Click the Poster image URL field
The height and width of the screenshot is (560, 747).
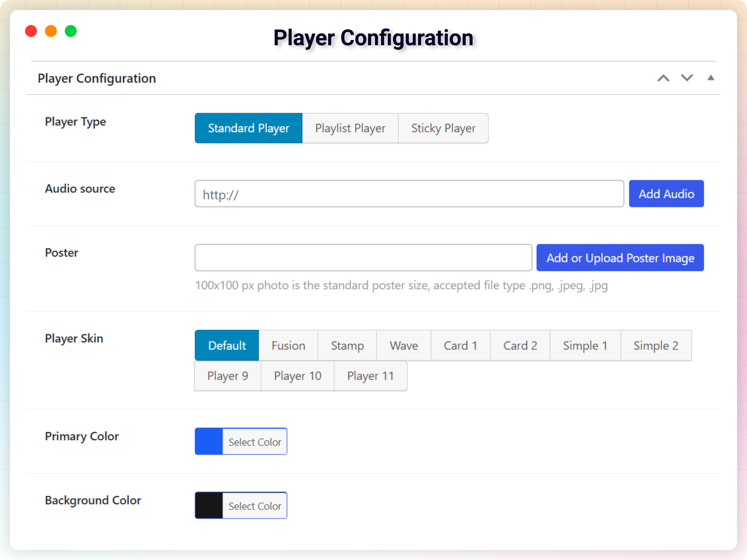(363, 258)
